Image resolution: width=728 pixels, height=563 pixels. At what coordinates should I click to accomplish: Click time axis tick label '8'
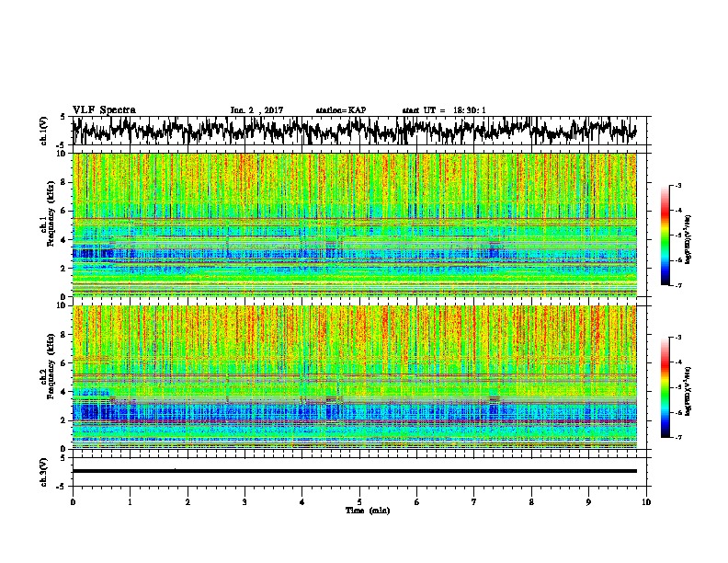pos(531,501)
